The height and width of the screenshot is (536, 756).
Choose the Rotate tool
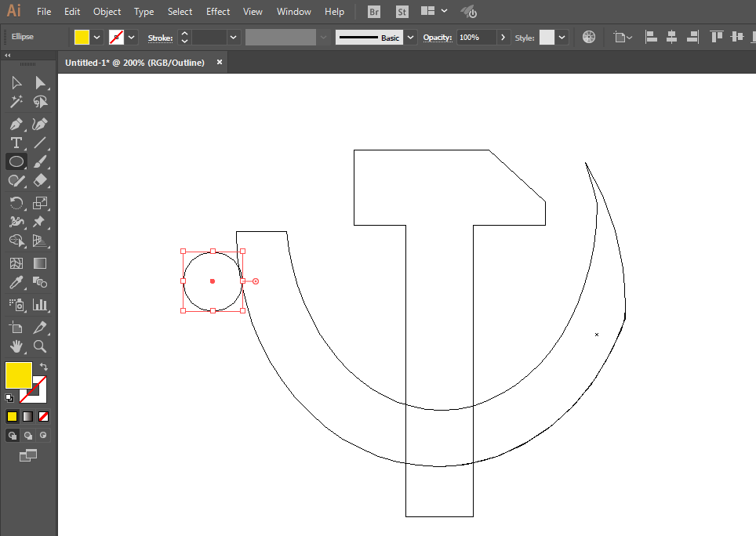(x=16, y=203)
